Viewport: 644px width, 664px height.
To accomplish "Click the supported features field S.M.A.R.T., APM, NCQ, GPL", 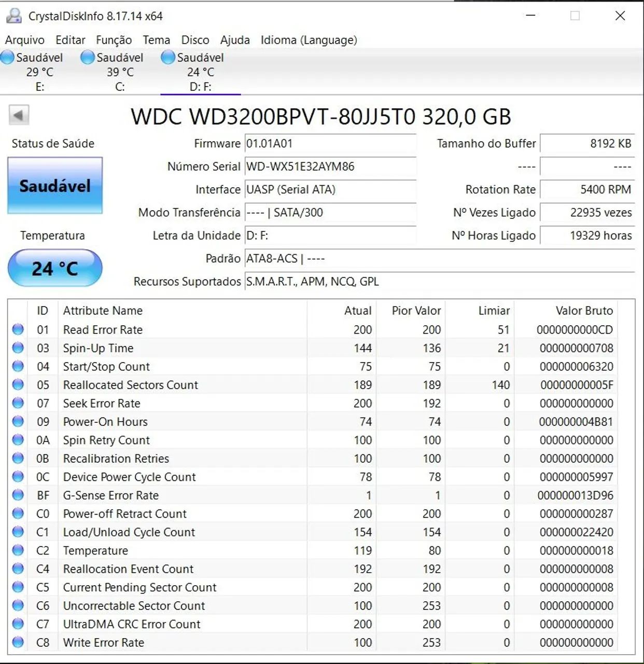I will (x=440, y=281).
